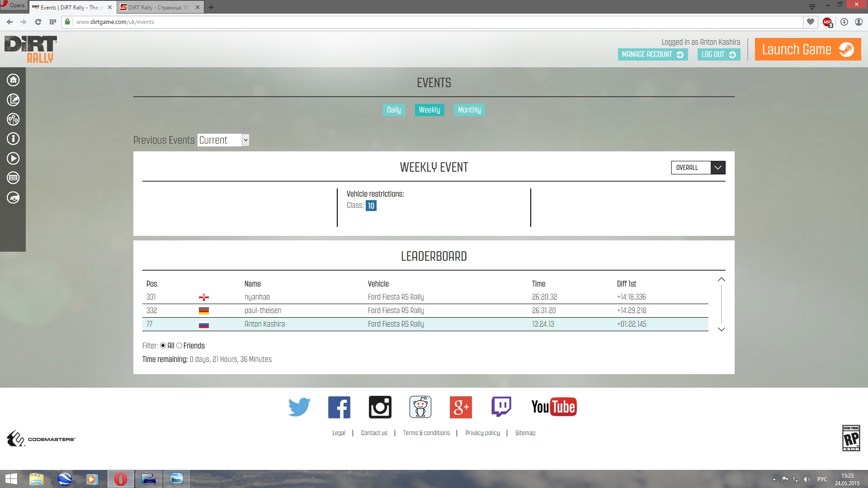Open the Instagram camera icon
Image resolution: width=868 pixels, height=488 pixels.
tap(380, 407)
